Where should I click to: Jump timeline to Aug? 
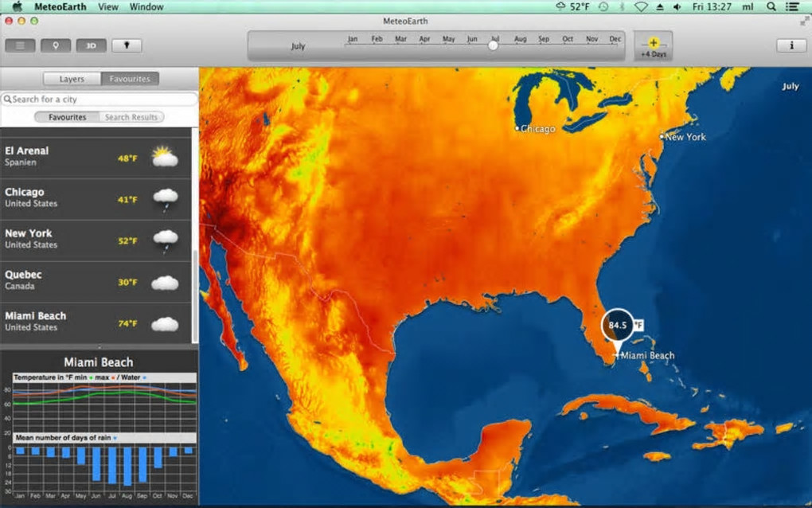(x=520, y=39)
